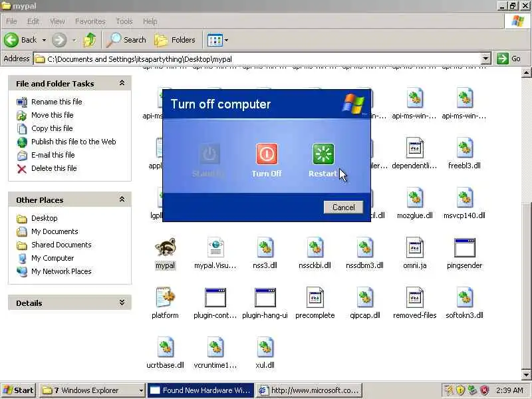Select the softokn3.dll file icon
The image size is (532, 399).
coord(464,297)
